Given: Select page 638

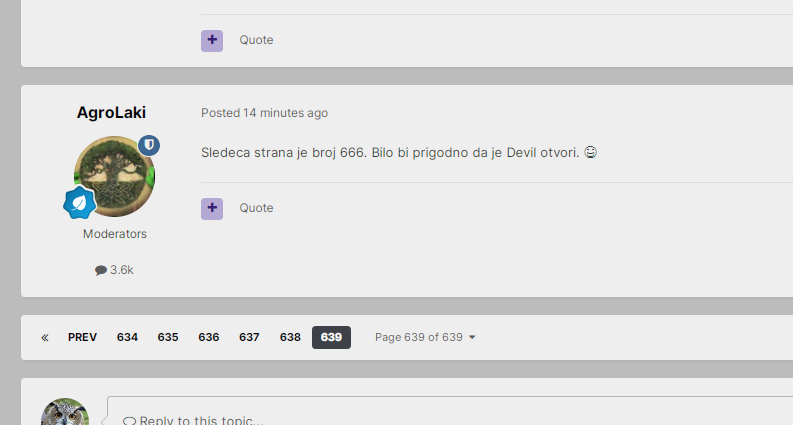Looking at the screenshot, I should tap(290, 337).
